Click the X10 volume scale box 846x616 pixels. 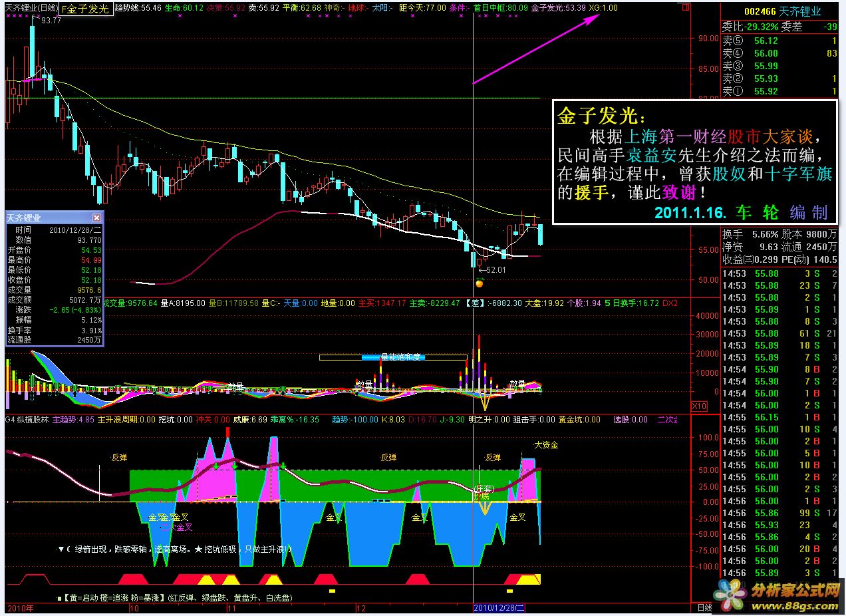pos(699,406)
